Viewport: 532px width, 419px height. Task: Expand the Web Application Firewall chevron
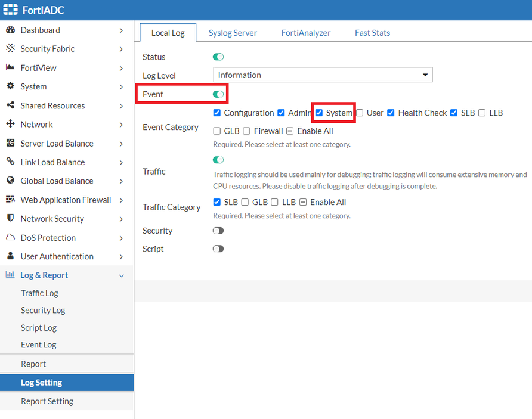point(122,200)
